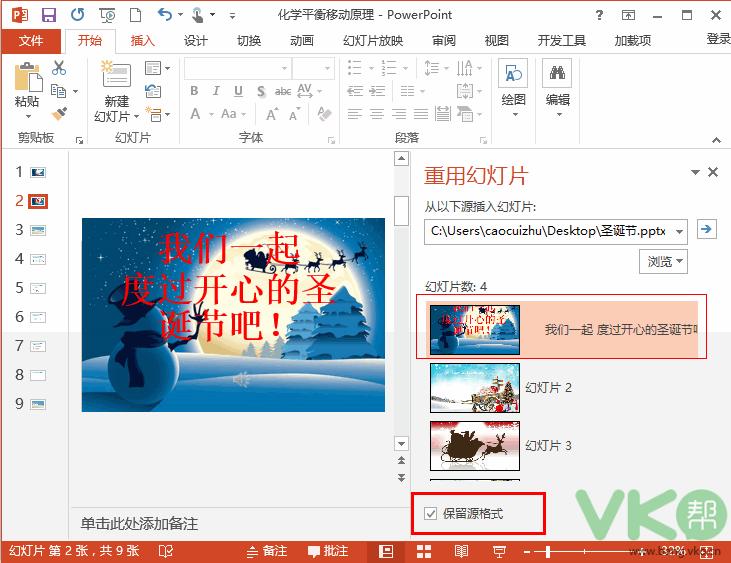Toggle Bold formatting
Image resolution: width=731 pixels, height=563 pixels.
click(194, 91)
